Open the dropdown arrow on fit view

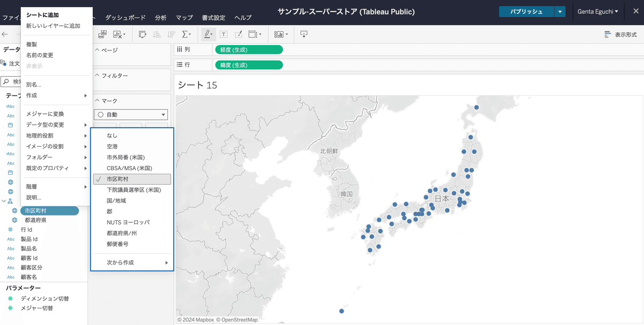click(260, 34)
